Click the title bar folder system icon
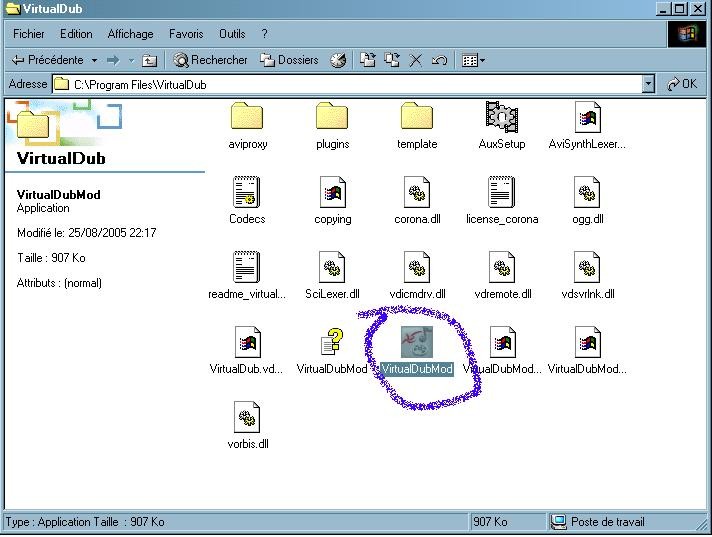This screenshot has width=712, height=537. coord(13,8)
